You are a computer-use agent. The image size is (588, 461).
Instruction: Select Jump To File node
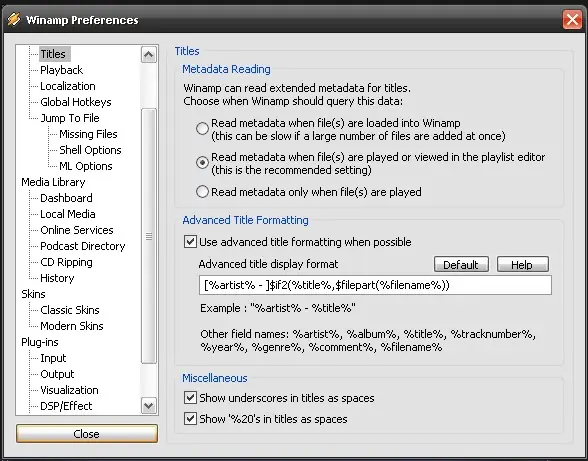tap(70, 118)
